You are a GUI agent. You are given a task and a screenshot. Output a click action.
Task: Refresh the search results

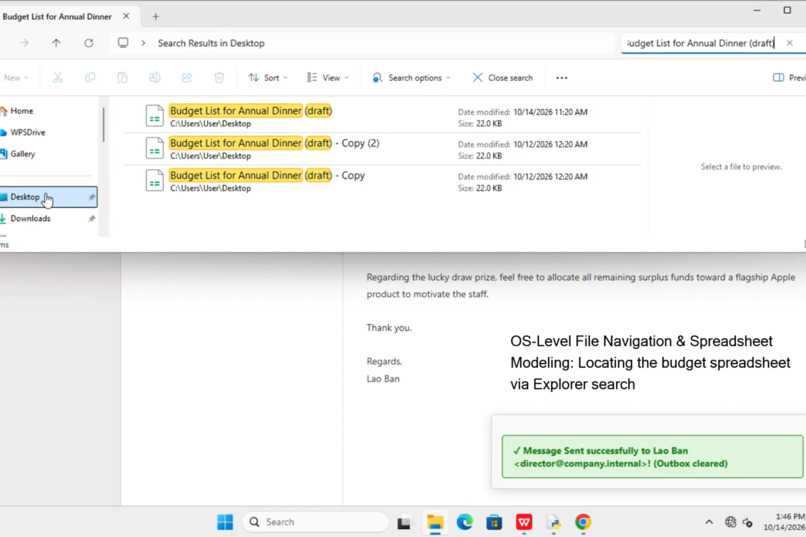coord(88,43)
